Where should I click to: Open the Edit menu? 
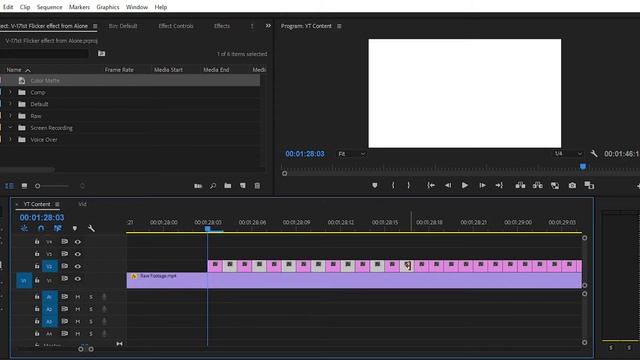tap(8, 7)
